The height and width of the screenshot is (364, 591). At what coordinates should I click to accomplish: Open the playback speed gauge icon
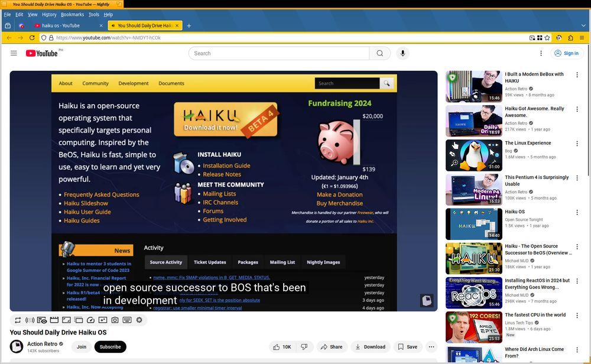[90, 320]
